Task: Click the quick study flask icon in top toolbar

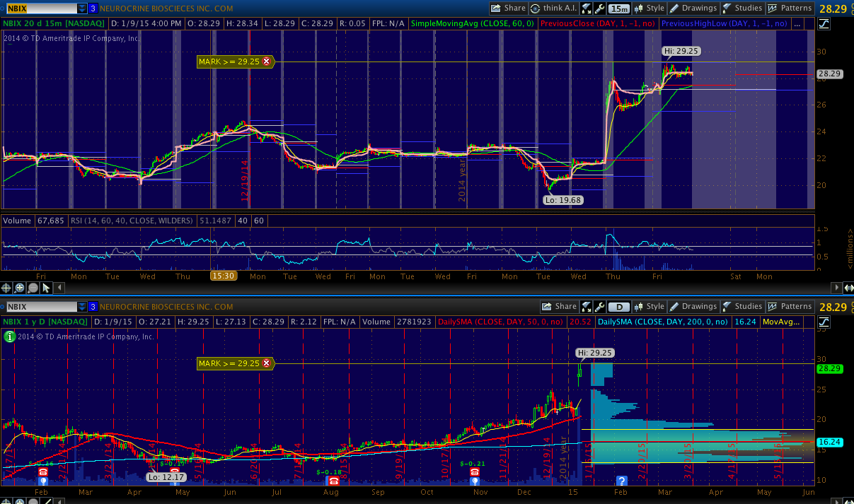Action: pyautogui.click(x=585, y=8)
